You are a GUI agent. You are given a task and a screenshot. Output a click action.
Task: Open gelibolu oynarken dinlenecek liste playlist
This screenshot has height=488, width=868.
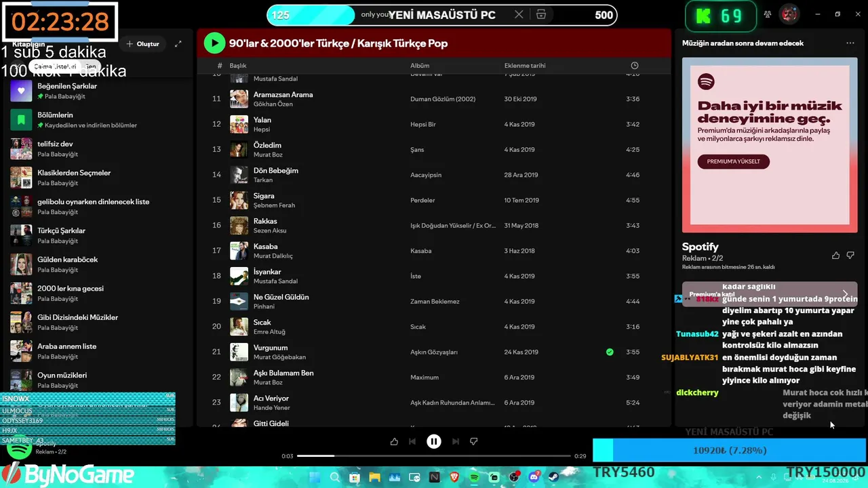point(97,207)
